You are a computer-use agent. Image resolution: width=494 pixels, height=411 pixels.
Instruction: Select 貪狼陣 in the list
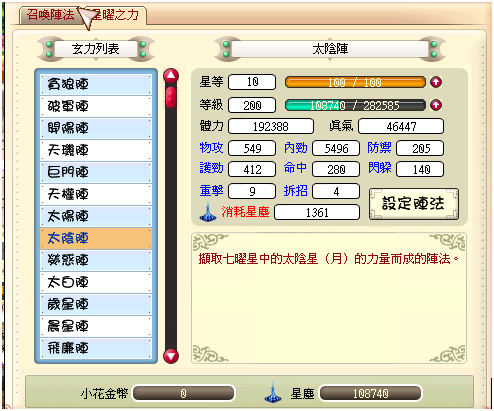(x=96, y=84)
